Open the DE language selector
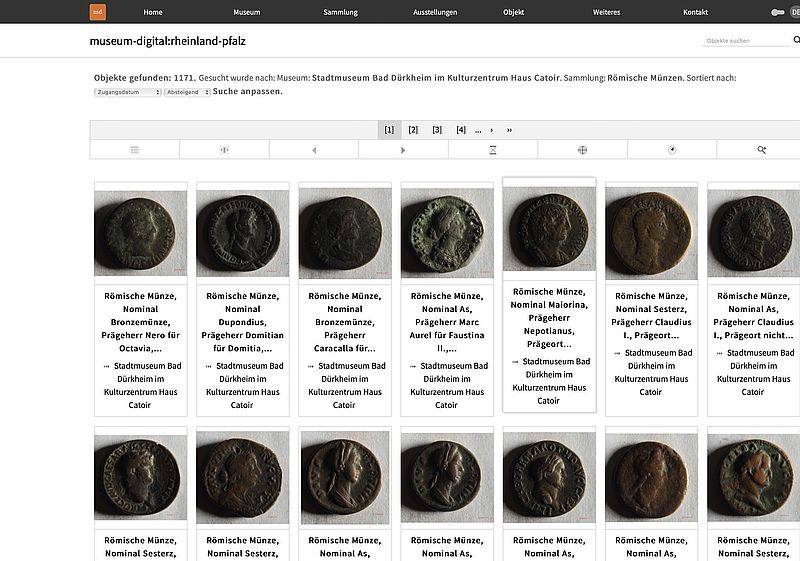The image size is (800, 561). pyautogui.click(x=794, y=12)
